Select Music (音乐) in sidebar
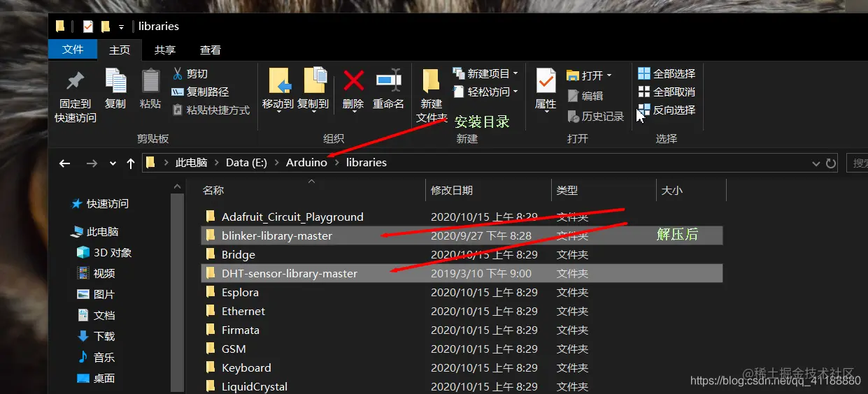Screen dimensions: 868x394 (96, 358)
